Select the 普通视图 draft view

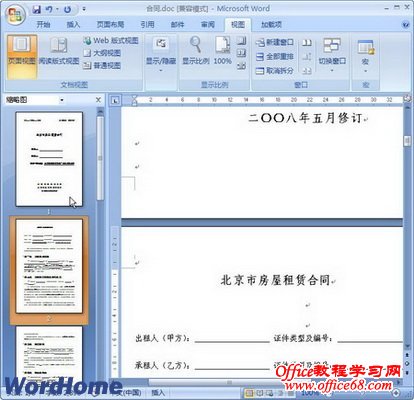[x=102, y=65]
